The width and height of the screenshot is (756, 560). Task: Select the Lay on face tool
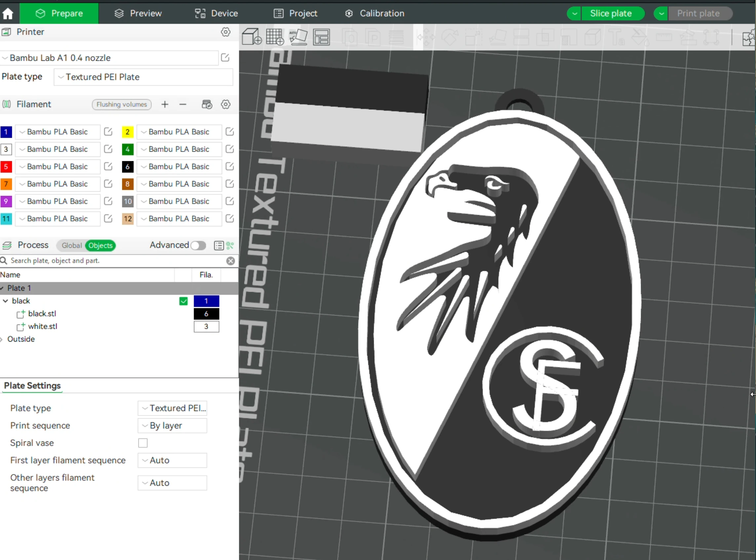[497, 37]
